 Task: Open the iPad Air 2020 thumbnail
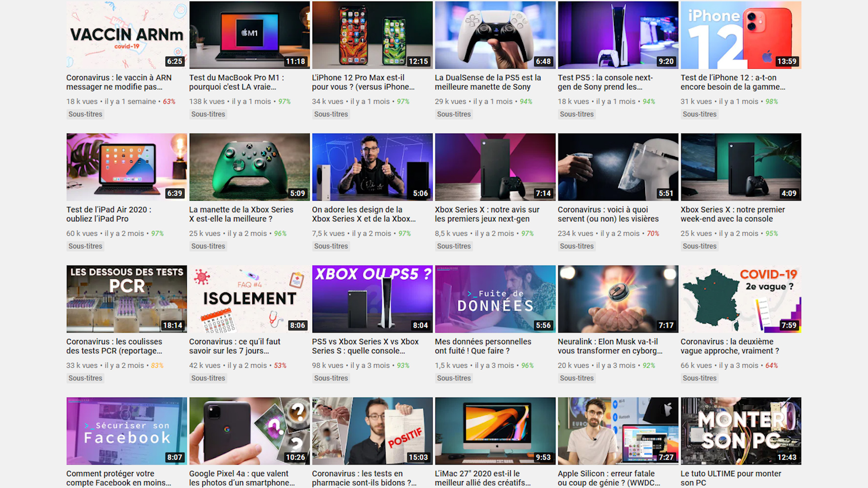point(127,167)
